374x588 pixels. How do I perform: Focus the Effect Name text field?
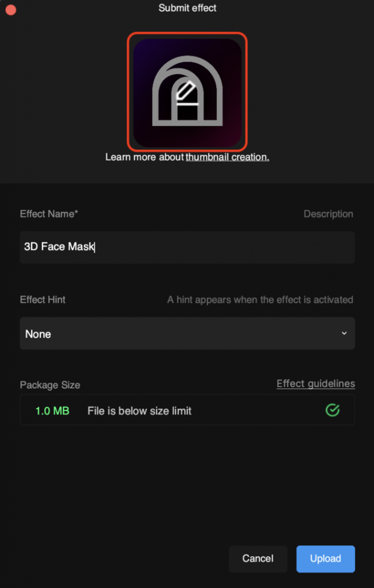click(188, 247)
